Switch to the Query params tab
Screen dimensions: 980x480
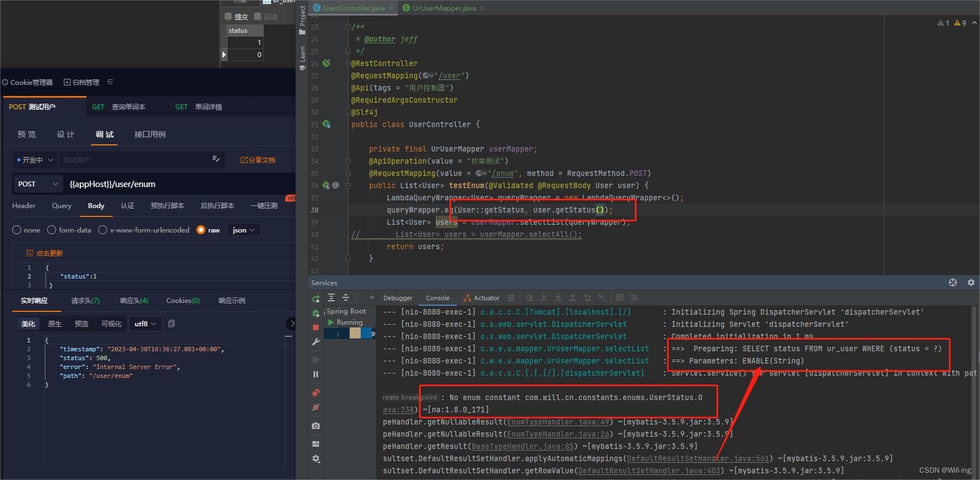point(62,206)
